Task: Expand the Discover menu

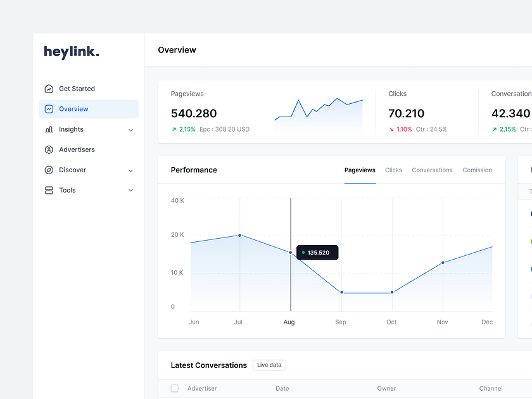Action: (x=130, y=170)
